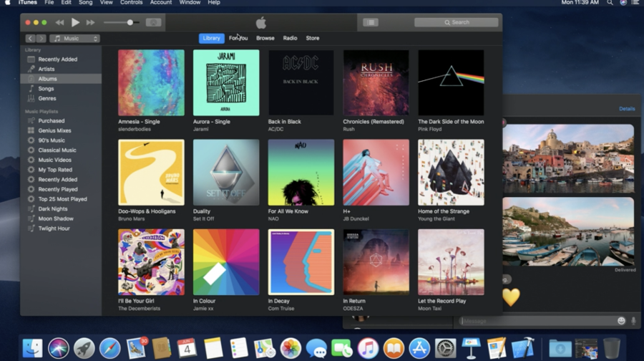
Task: Open Safari from the dock
Action: (x=109, y=348)
